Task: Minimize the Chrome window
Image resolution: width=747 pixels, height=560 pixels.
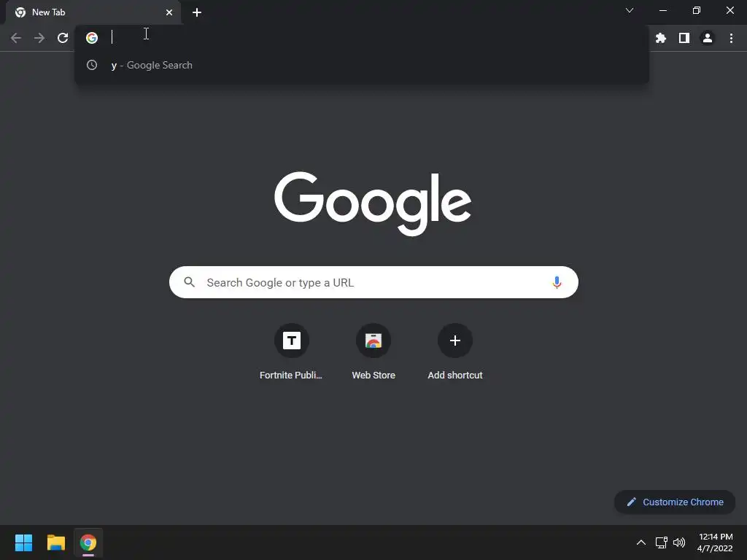Action: coord(662,10)
